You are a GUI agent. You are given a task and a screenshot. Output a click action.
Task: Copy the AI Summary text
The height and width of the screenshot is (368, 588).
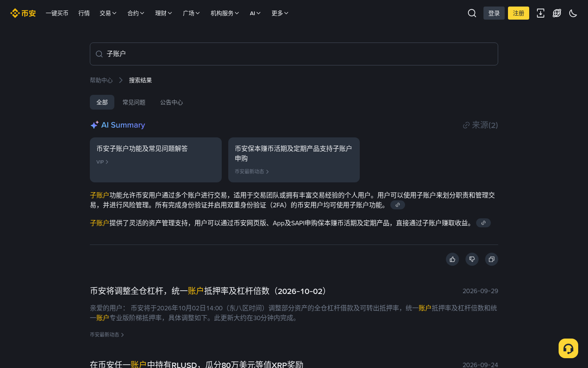[x=492, y=259]
